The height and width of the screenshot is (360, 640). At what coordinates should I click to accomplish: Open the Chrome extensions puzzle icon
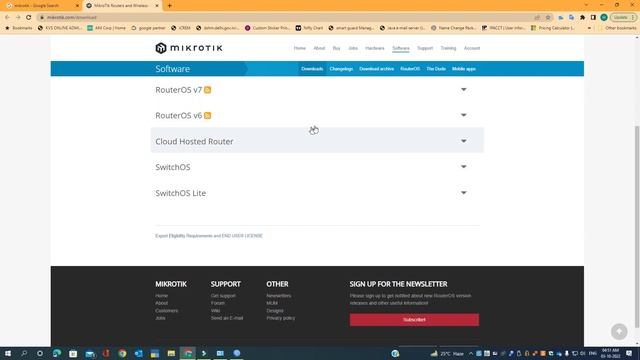pos(582,18)
